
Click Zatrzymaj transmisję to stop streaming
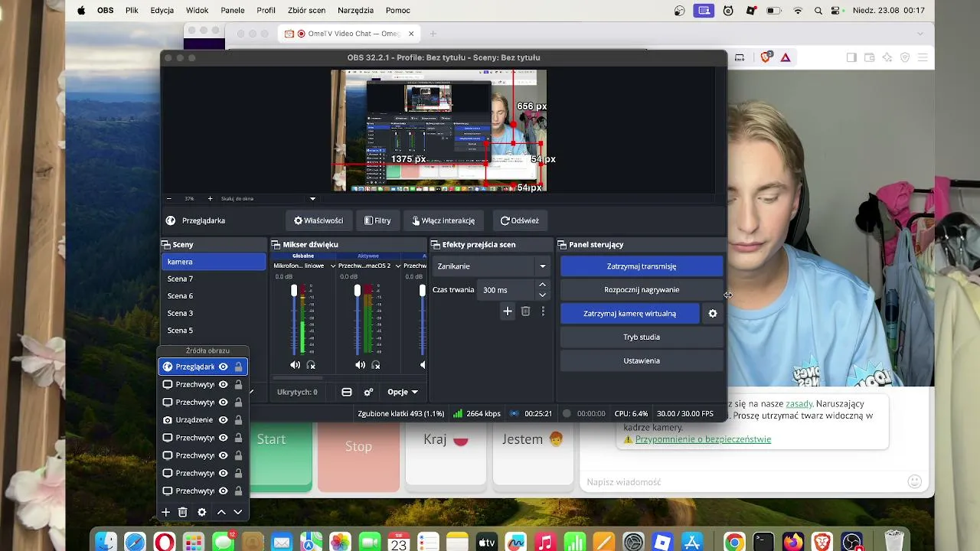pos(642,266)
